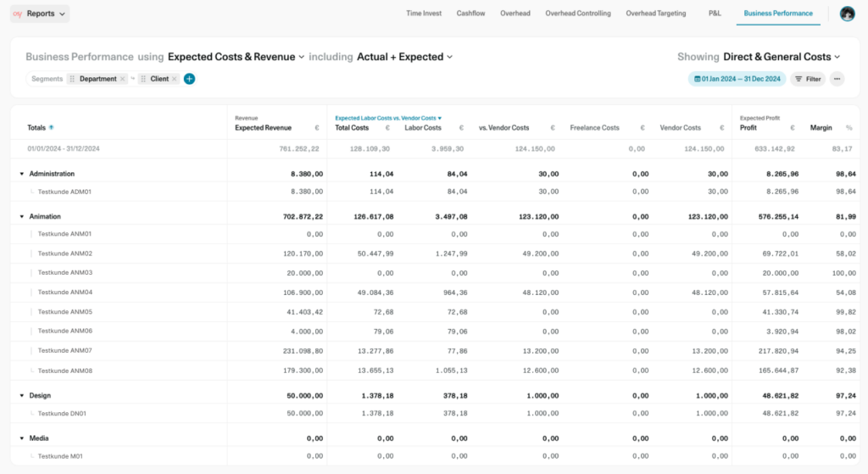This screenshot has width=868, height=474.
Task: Open the three-dots more options menu
Action: pos(837,79)
